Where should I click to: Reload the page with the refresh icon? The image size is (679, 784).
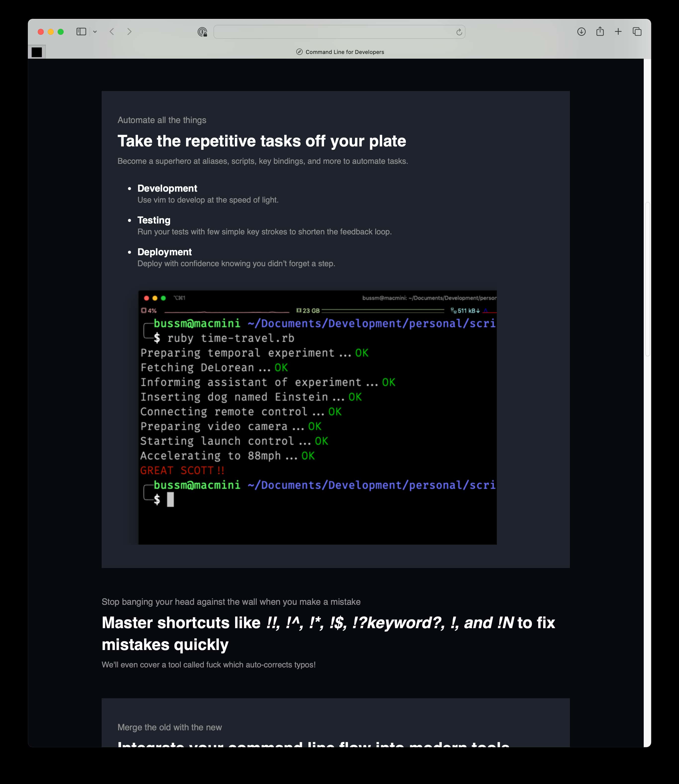(459, 32)
